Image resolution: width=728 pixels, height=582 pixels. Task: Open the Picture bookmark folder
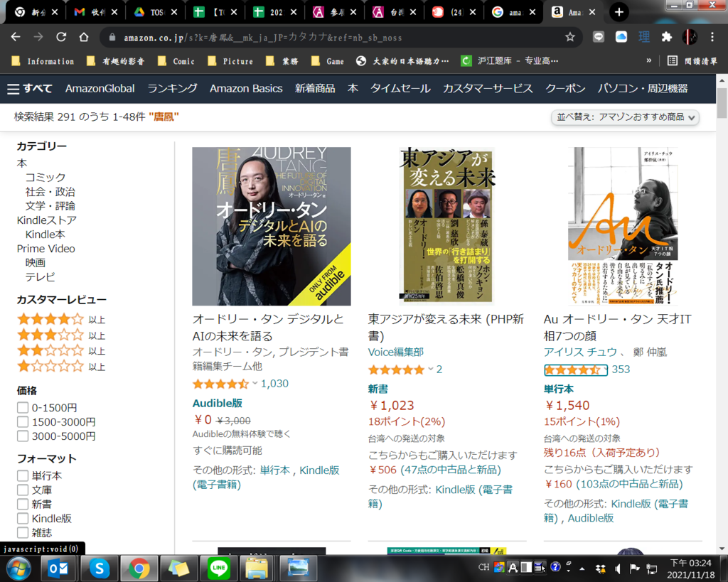coord(230,61)
